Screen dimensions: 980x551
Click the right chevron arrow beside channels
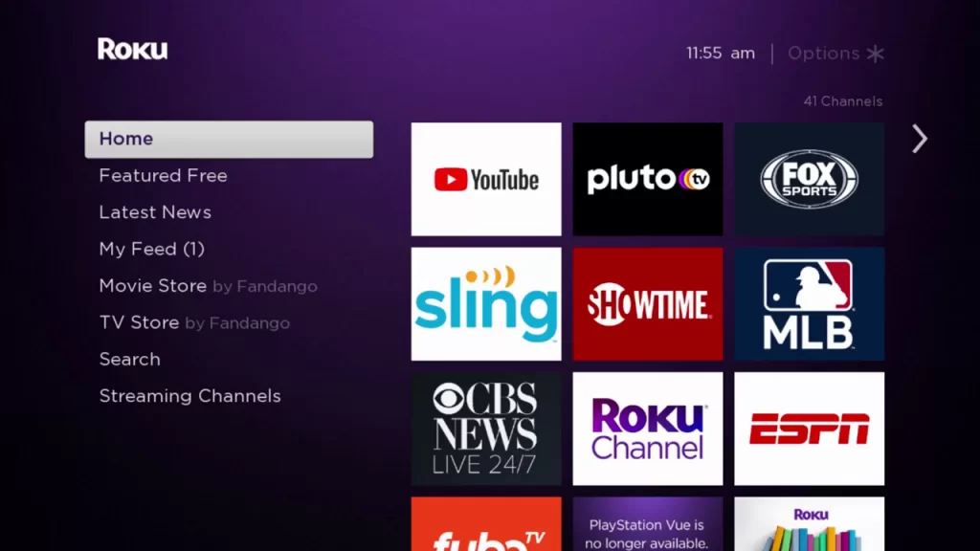pyautogui.click(x=919, y=139)
